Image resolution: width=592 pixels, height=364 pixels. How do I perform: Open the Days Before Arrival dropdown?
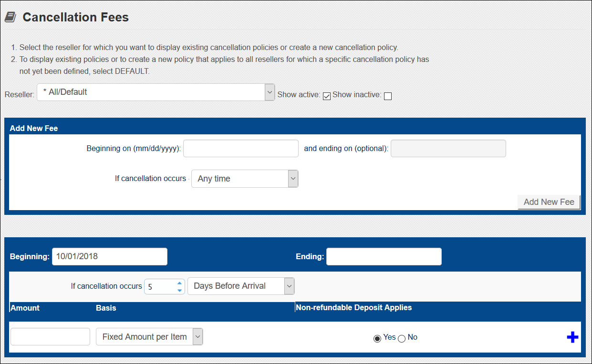(x=241, y=286)
